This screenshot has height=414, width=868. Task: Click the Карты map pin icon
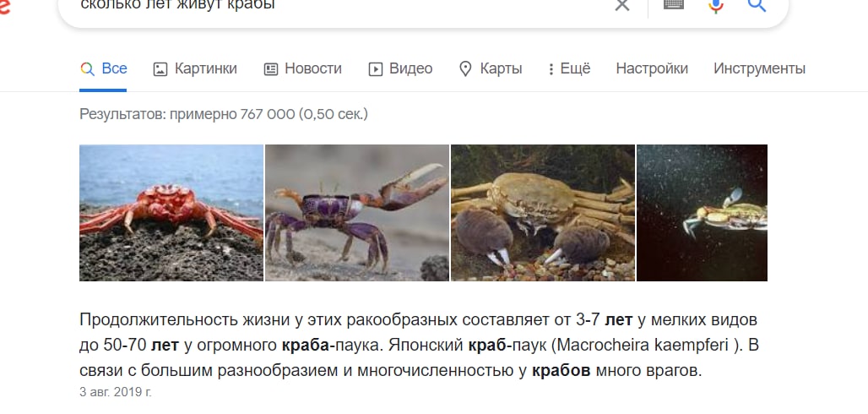[465, 69]
